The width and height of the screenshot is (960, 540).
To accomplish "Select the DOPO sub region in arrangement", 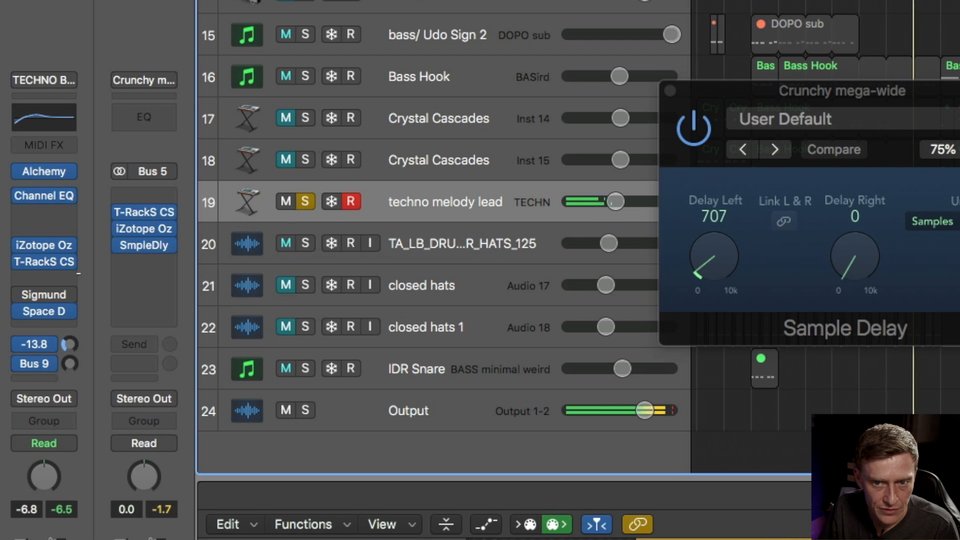I will 804,33.
